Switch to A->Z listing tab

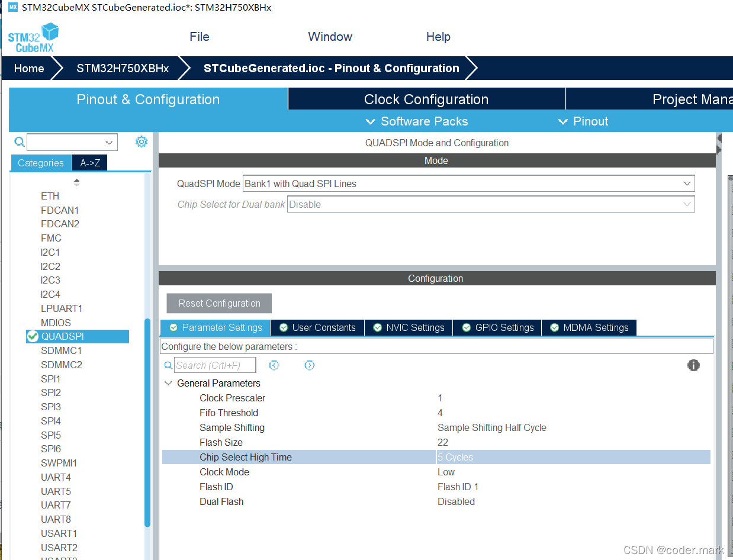pos(90,163)
